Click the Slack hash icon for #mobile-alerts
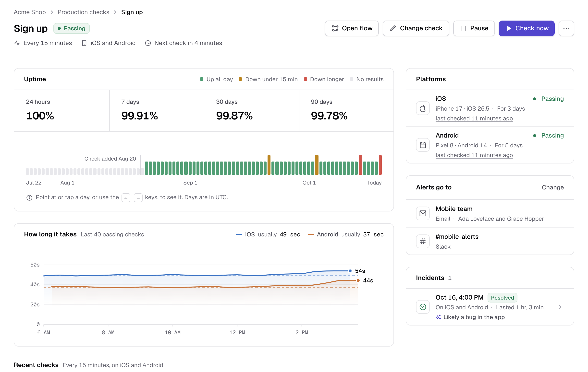The image size is (588, 372). (423, 241)
